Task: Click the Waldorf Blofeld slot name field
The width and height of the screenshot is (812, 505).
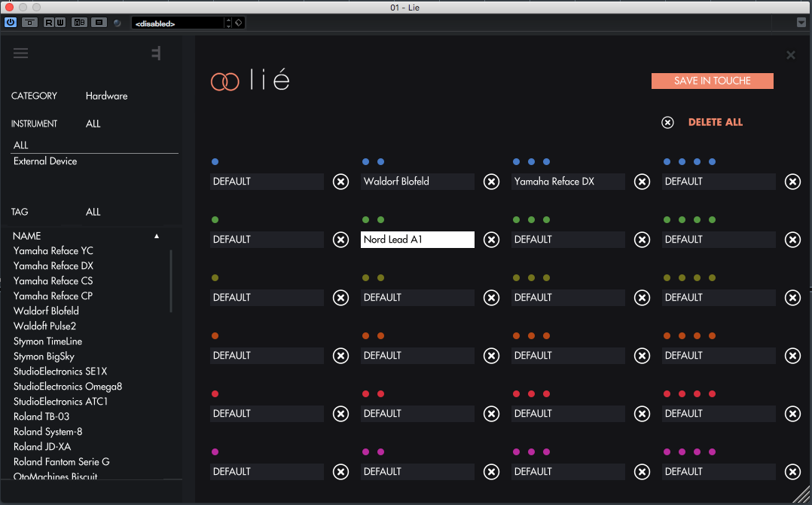Action: [417, 182]
